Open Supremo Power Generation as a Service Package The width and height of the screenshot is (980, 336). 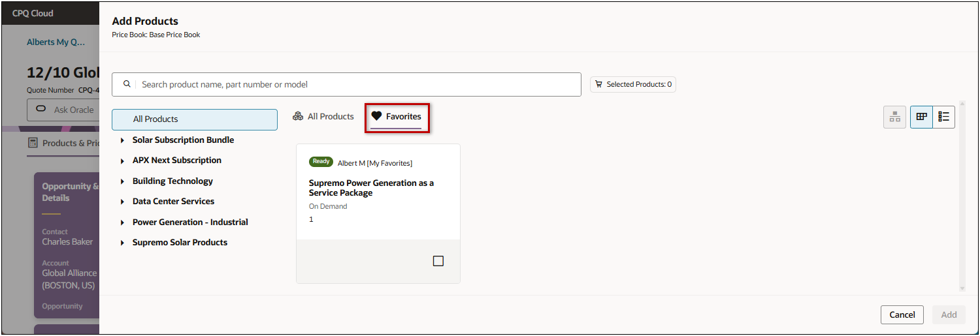371,188
